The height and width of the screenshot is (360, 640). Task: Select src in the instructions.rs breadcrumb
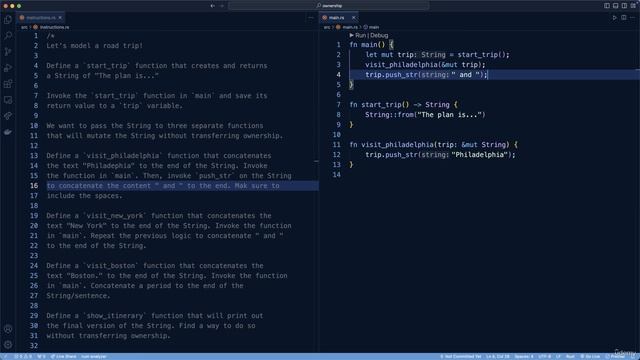pos(24,27)
